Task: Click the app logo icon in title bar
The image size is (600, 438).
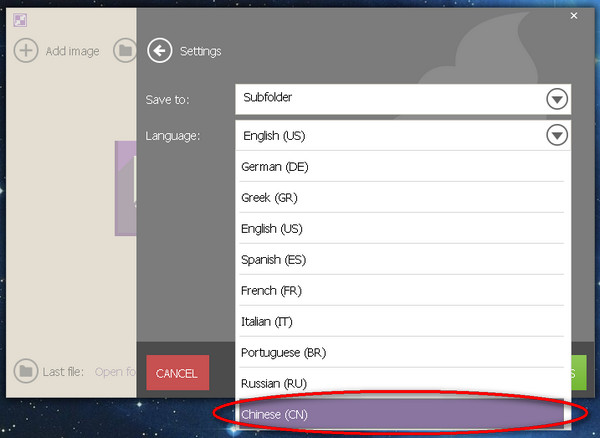Action: pyautogui.click(x=20, y=20)
